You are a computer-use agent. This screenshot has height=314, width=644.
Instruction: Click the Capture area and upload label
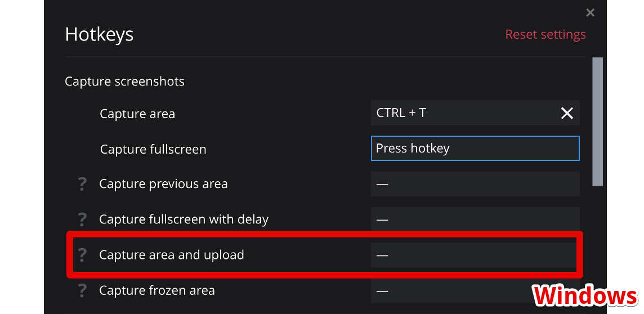[172, 255]
